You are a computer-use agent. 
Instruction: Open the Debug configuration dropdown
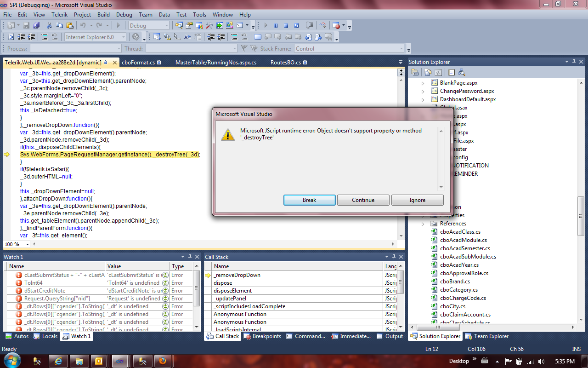click(149, 25)
